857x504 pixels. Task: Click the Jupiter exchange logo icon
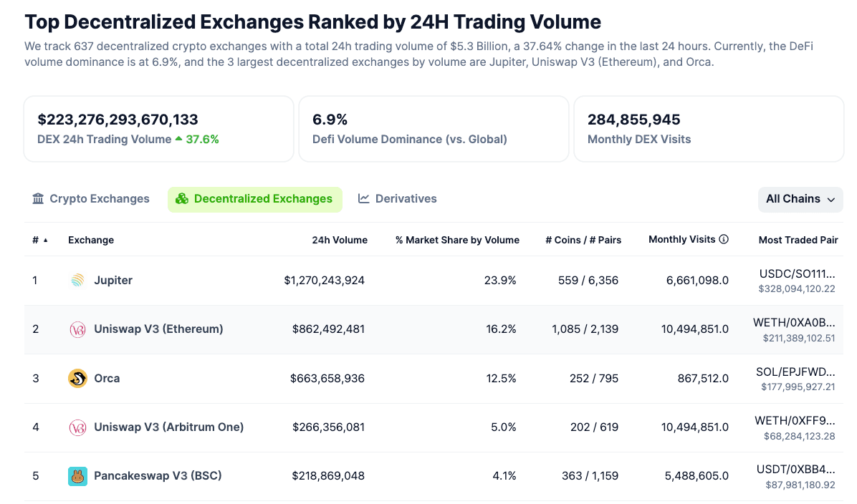pyautogui.click(x=77, y=281)
